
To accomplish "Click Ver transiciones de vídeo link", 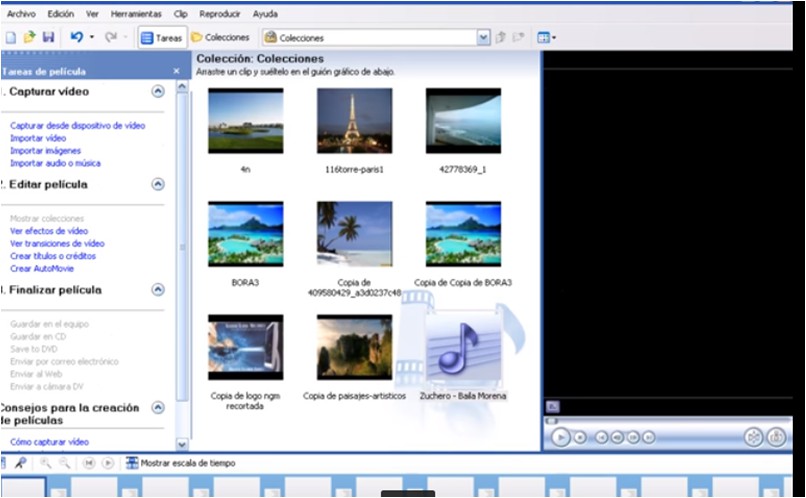I will pos(57,243).
